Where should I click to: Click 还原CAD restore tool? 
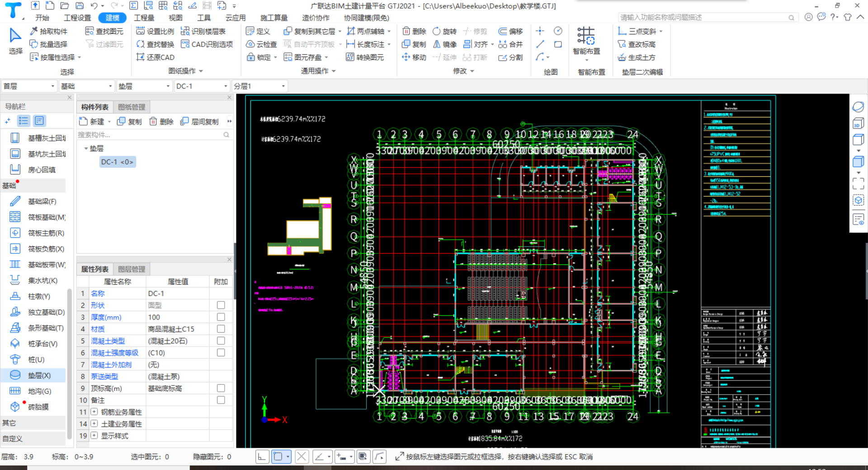click(155, 57)
